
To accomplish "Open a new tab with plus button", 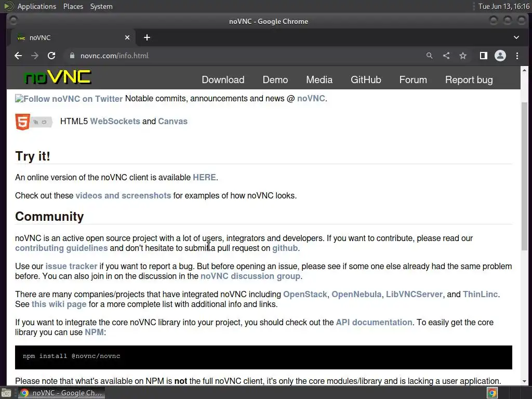I will tap(147, 37).
